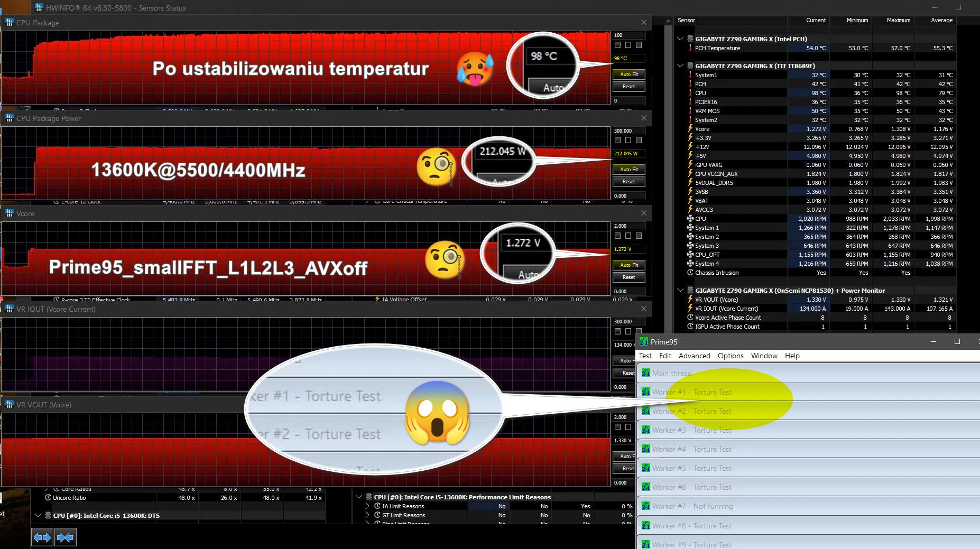Toggle the left checkbox in Vcore graph

[x=617, y=236]
